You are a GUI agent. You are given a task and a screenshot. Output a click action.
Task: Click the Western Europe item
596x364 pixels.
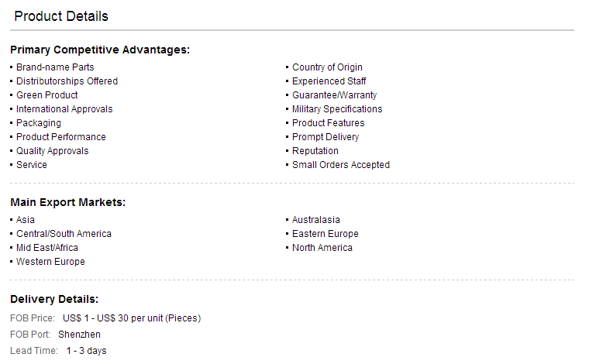pyautogui.click(x=50, y=262)
